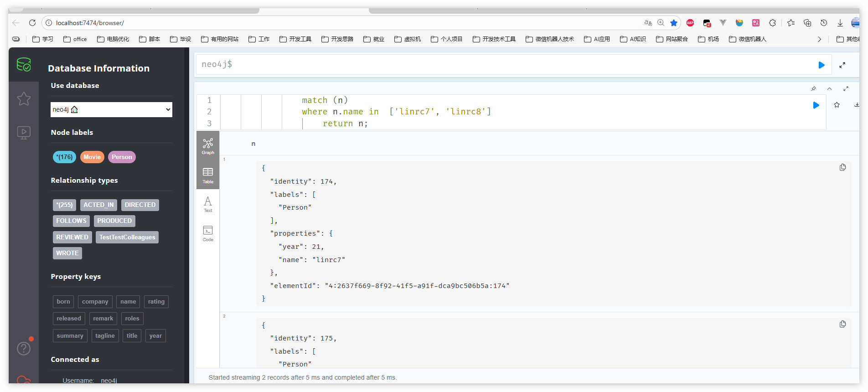
Task: Click the name property key
Action: coord(128,301)
